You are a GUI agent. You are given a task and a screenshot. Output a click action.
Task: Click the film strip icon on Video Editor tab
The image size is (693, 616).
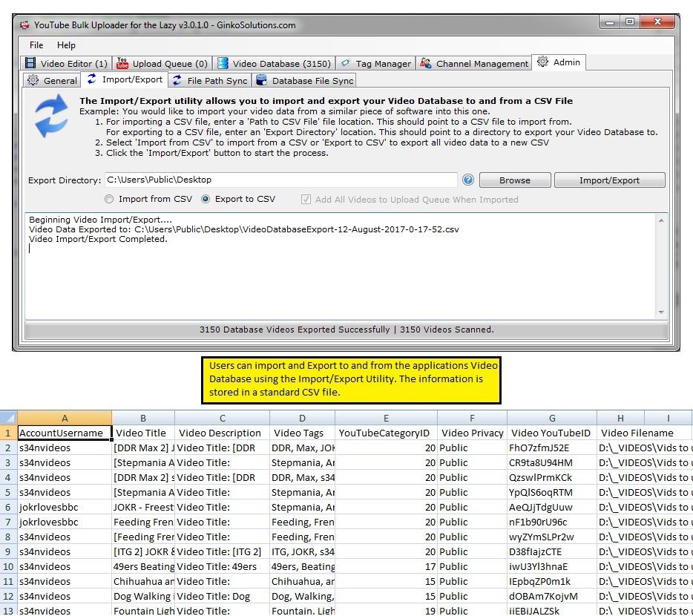click(30, 63)
